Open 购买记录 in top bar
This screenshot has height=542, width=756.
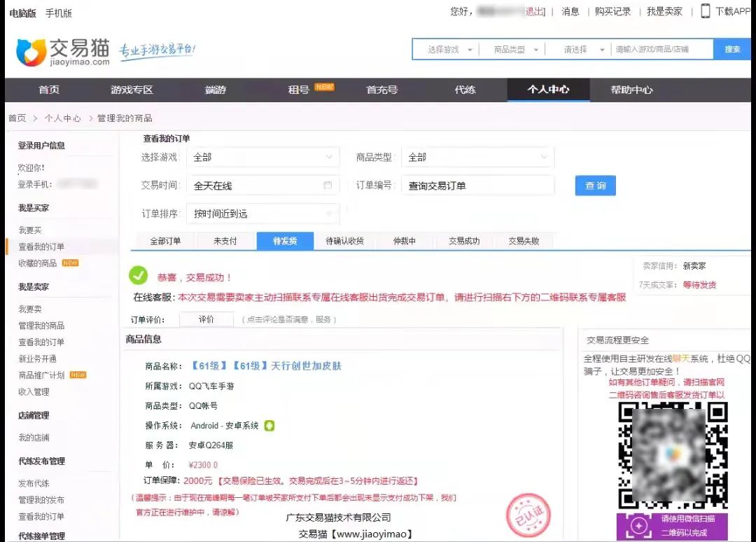click(612, 12)
